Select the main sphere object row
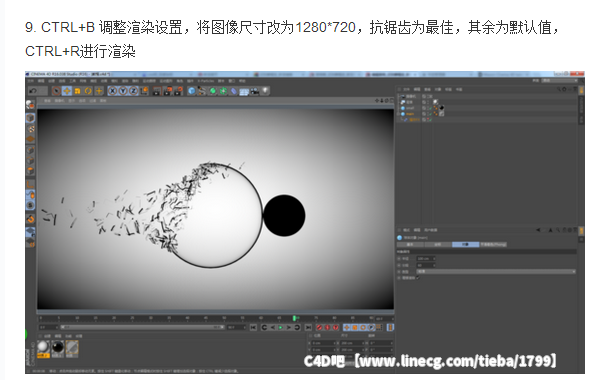The height and width of the screenshot is (380, 590). click(x=410, y=114)
